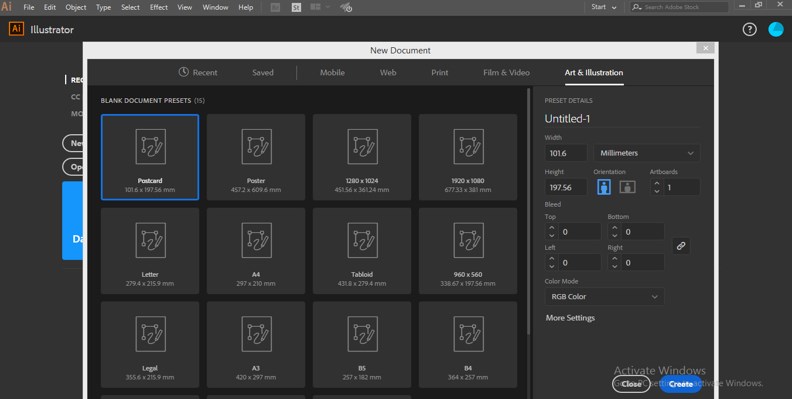Open the Mobile presets tab
The width and height of the screenshot is (792, 399).
coord(332,73)
